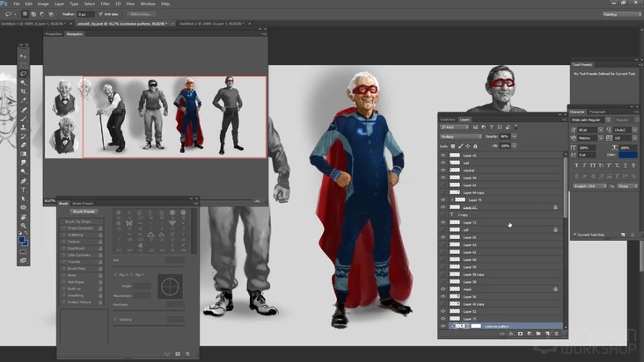The height and width of the screenshot is (362, 644).
Task: Click the foreground color swatch
Action: coord(22,240)
